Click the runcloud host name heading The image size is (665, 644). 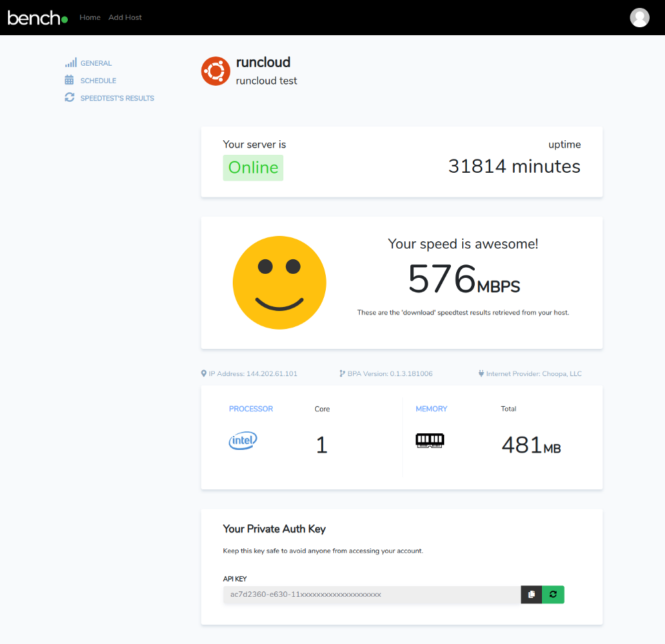(x=263, y=62)
